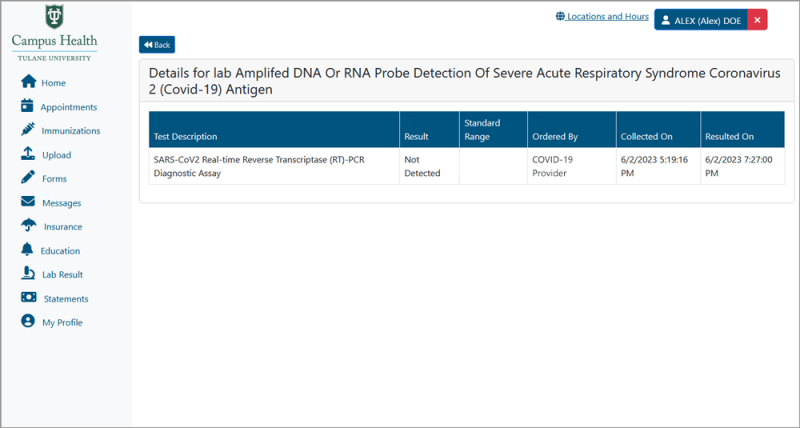Screen dimensions: 800x428
Task: Select Insurance in the sidebar
Action: tap(63, 226)
